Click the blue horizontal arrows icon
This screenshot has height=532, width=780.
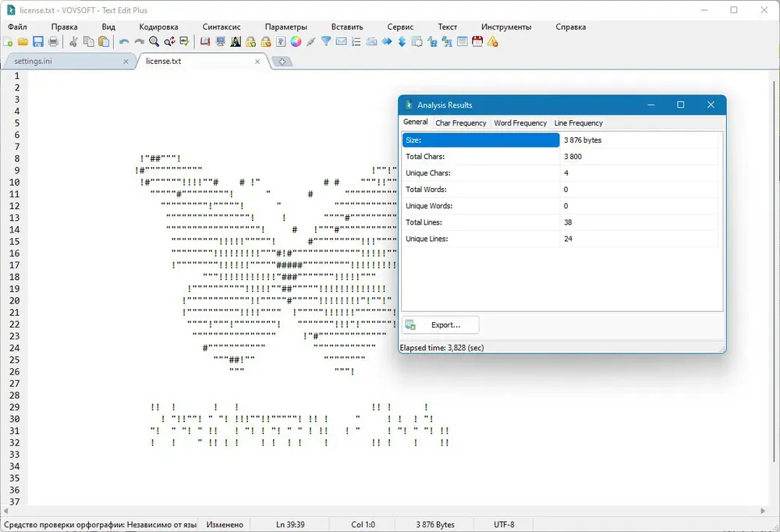387,42
